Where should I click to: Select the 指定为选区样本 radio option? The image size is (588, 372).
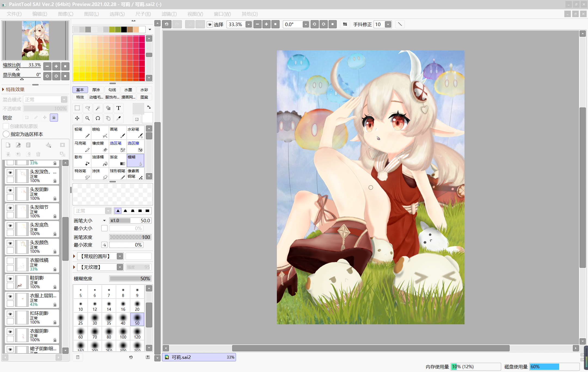[x=6, y=134]
